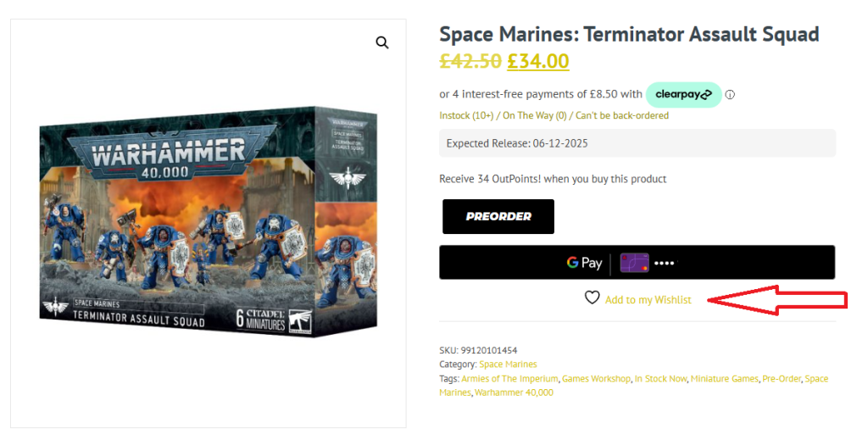Open the In Stock Now tag

point(660,379)
